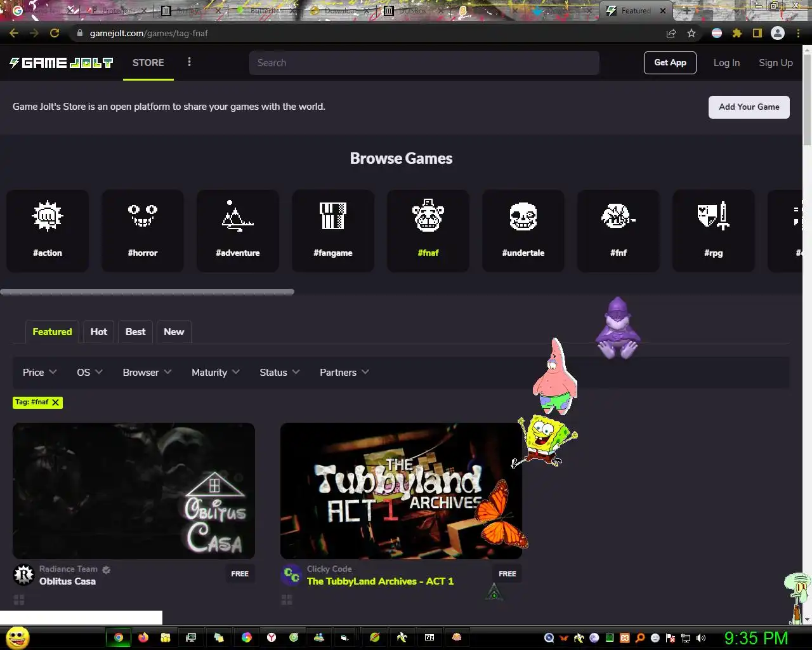
Task: Switch to the DOSBox browser tab
Action: [x=412, y=11]
